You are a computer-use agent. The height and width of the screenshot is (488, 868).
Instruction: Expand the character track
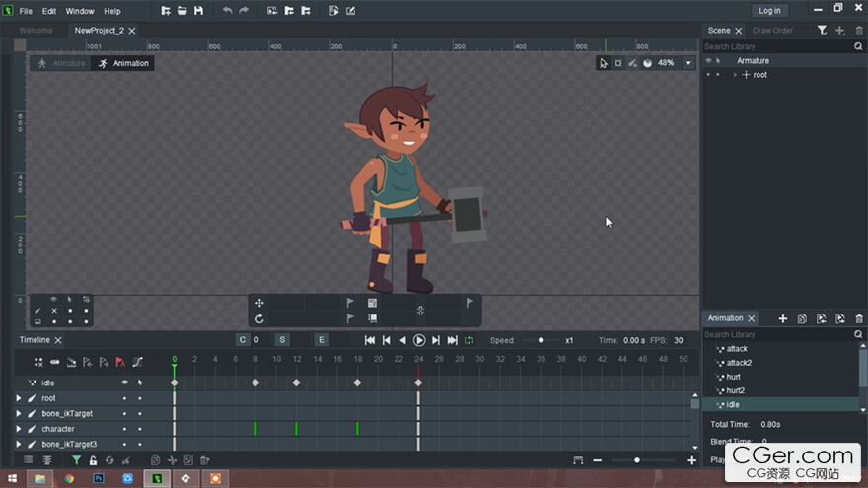click(19, 429)
